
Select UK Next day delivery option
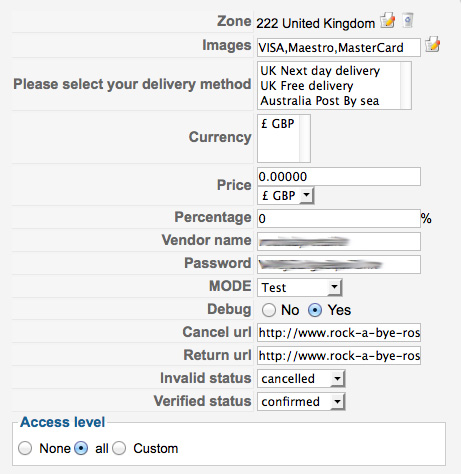coord(320,71)
